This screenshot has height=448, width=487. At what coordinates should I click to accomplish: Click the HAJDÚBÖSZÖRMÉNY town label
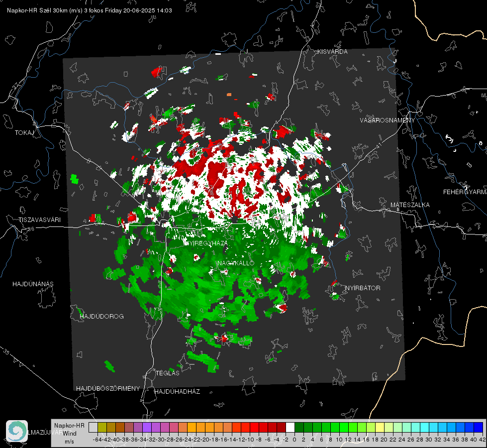[108, 388]
